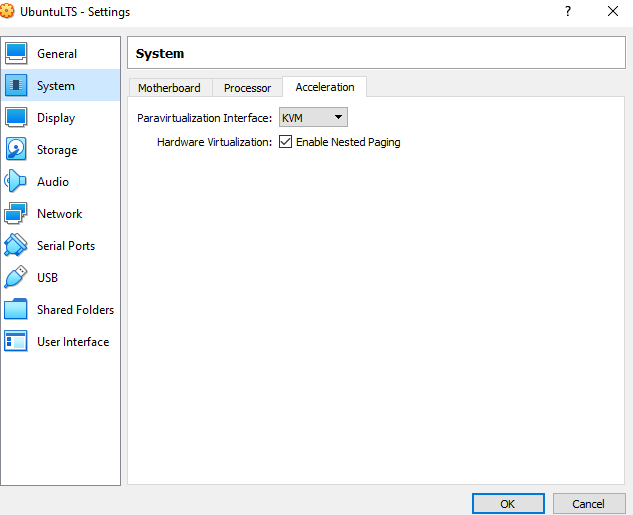Click the Audio speaker icon

15,181
